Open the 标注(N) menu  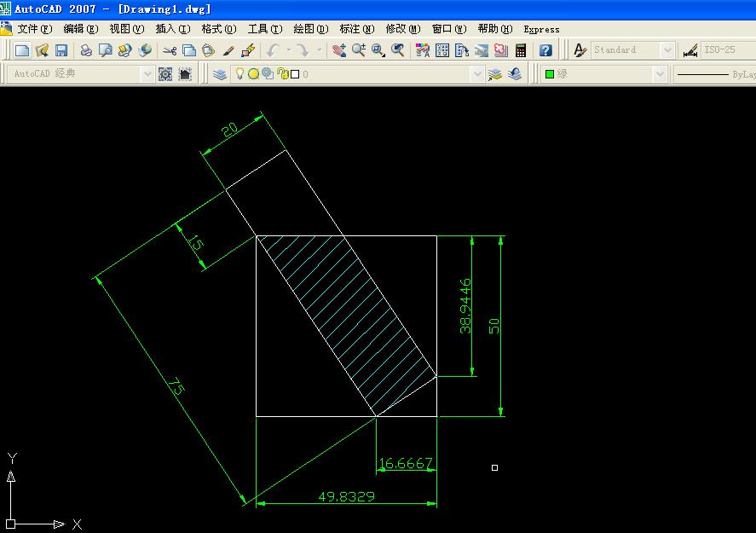(357, 29)
